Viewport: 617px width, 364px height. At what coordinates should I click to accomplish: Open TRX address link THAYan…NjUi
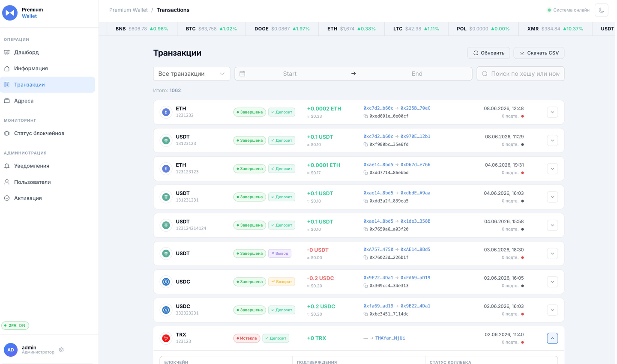tap(390, 338)
